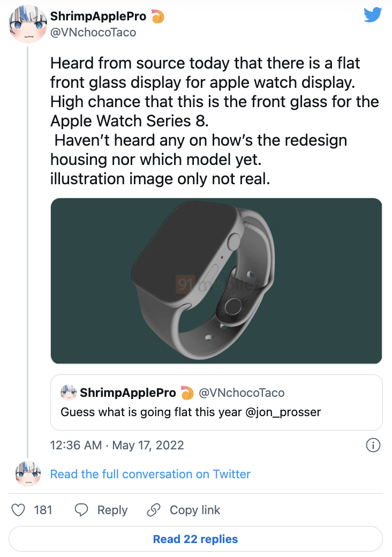Click the @VNchocoTaco handle under the name
The image size is (392, 557).
pyautogui.click(x=93, y=32)
